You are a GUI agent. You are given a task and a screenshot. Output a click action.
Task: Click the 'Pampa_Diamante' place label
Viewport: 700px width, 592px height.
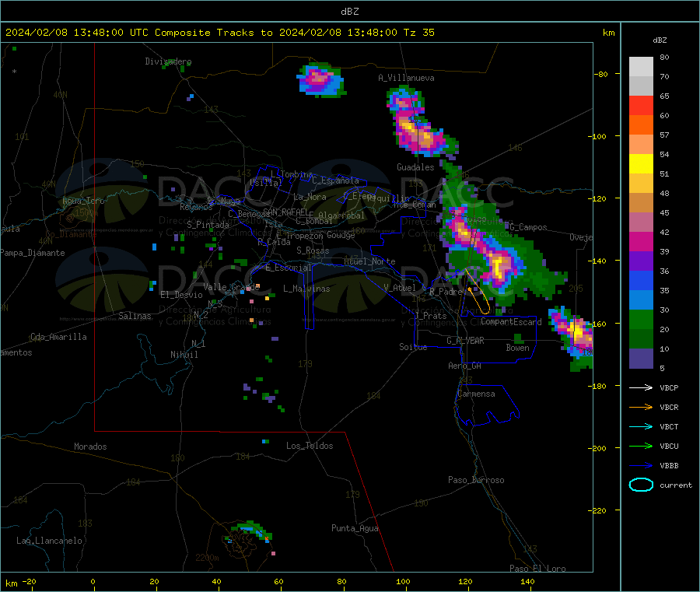click(x=33, y=253)
